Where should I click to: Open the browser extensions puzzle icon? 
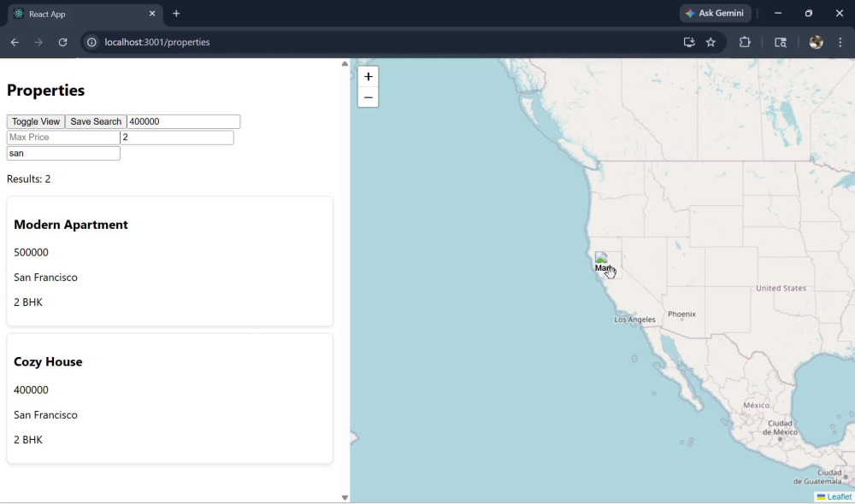[745, 42]
